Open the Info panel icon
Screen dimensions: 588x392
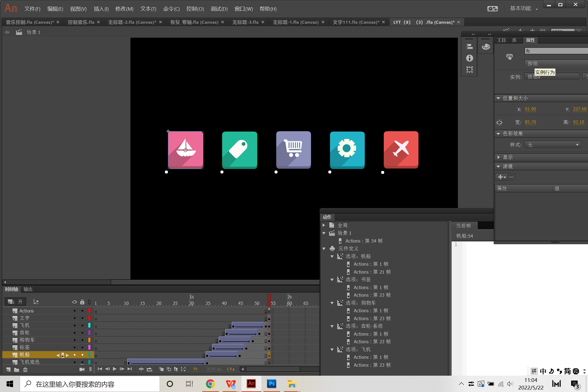(x=470, y=58)
